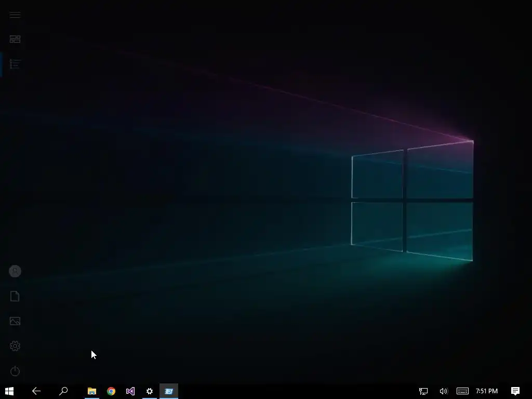Open the network status tray icon
The width and height of the screenshot is (532, 399).
[423, 391]
